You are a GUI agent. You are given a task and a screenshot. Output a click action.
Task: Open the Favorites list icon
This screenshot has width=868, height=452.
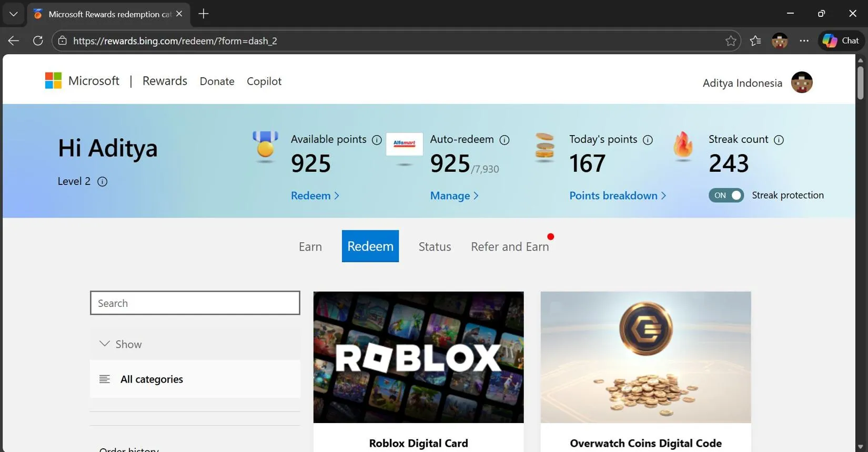click(755, 41)
